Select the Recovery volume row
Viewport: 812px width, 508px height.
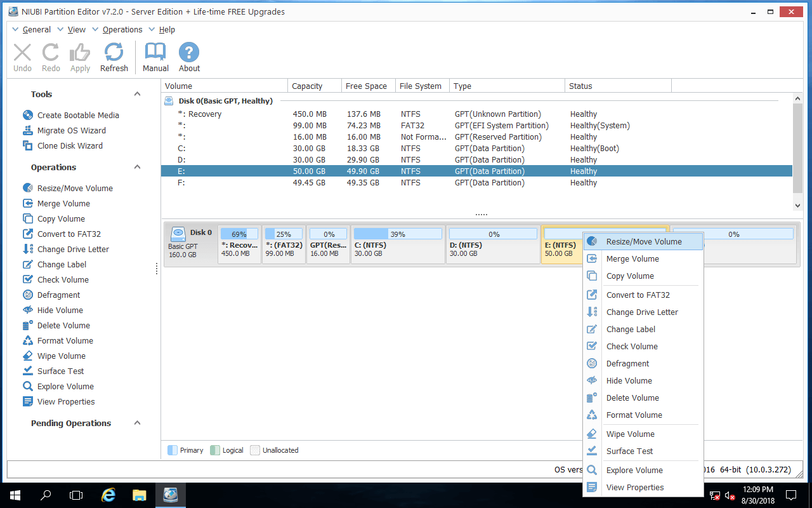pos(476,114)
